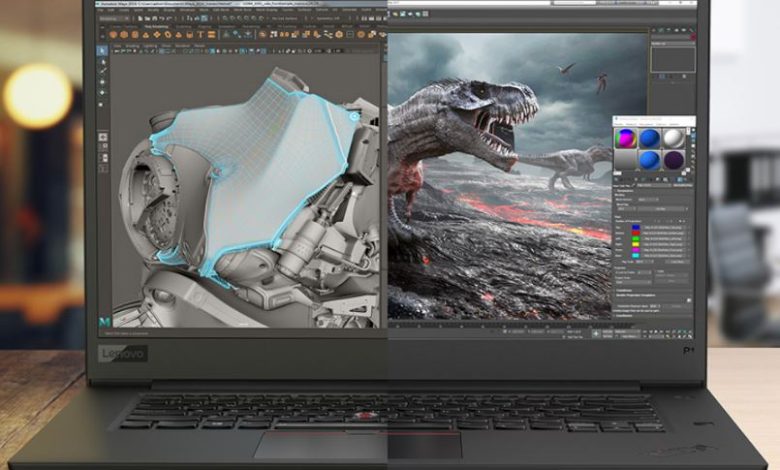Select the dark purple material sample sphere
This screenshot has height=470, width=780.
tap(674, 160)
